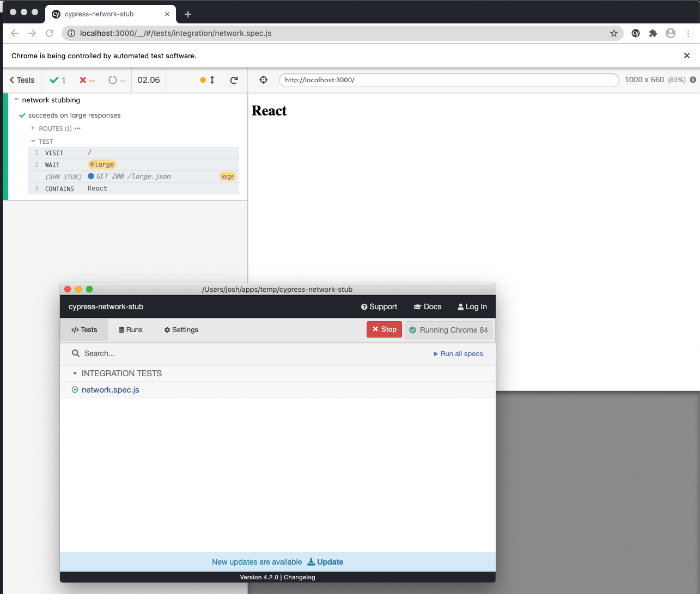Click the 1000 x 660 viewport size
The width and height of the screenshot is (700, 594).
644,79
